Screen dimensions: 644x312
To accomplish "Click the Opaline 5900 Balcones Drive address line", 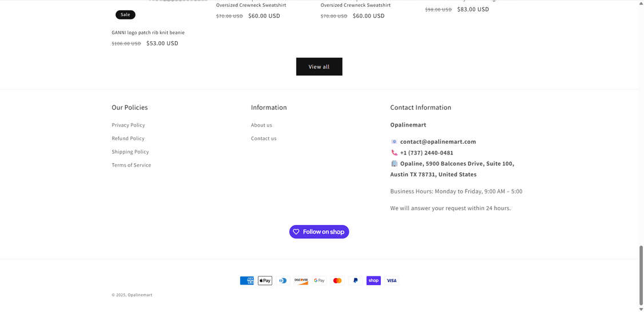I will (x=457, y=164).
